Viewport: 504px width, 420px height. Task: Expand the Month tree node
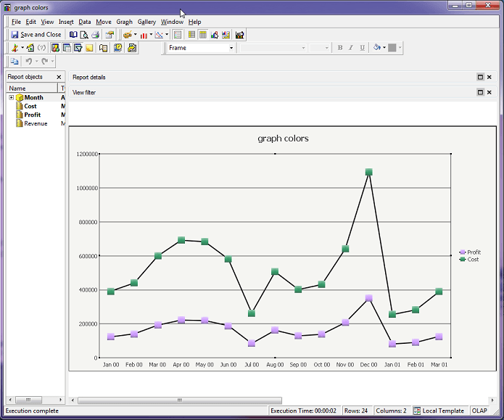tap(12, 97)
